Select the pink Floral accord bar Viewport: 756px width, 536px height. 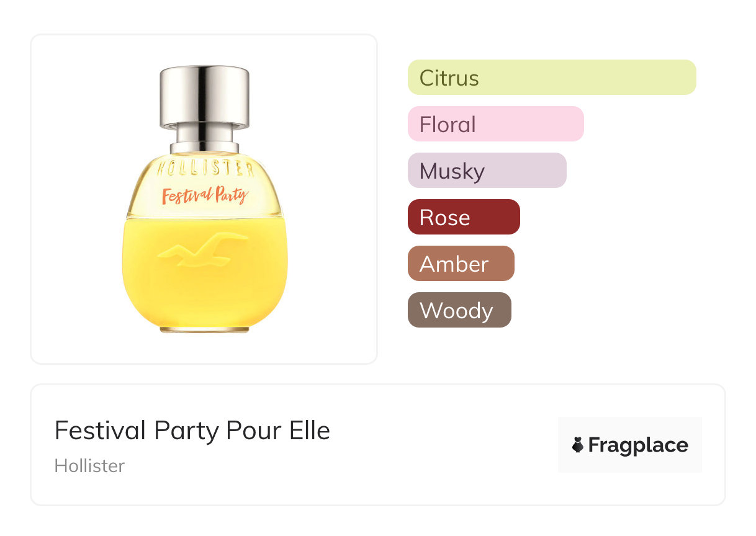[x=495, y=124]
